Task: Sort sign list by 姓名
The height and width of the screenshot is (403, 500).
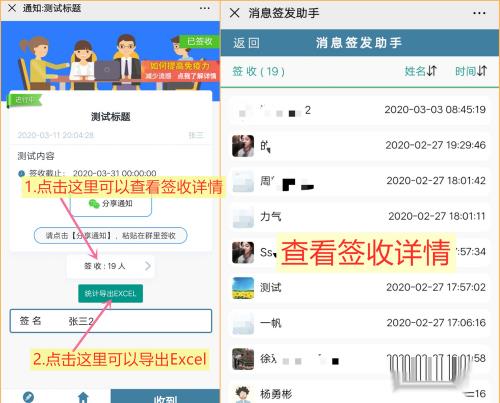Action: (421, 71)
